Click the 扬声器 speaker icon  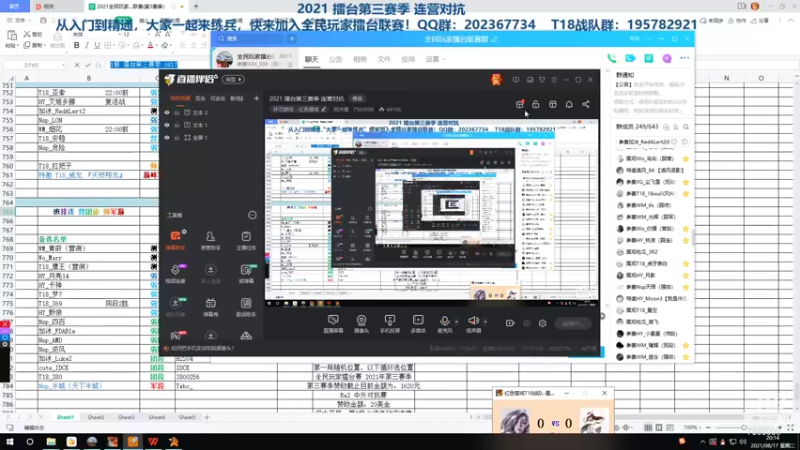coord(473,320)
